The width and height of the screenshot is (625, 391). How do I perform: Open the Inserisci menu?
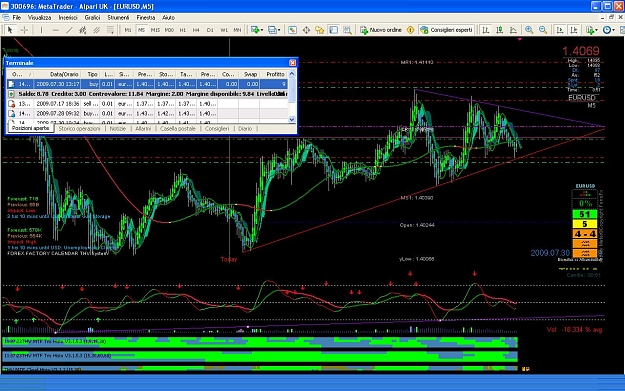point(68,18)
